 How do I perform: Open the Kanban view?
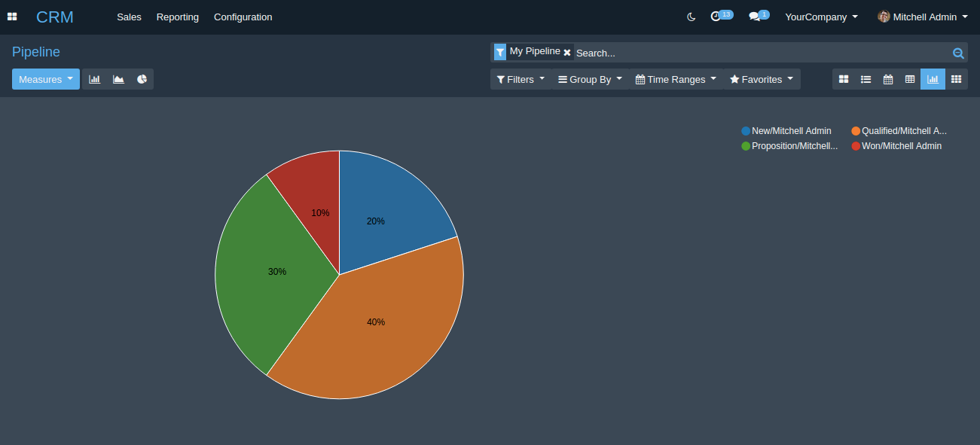[844, 79]
